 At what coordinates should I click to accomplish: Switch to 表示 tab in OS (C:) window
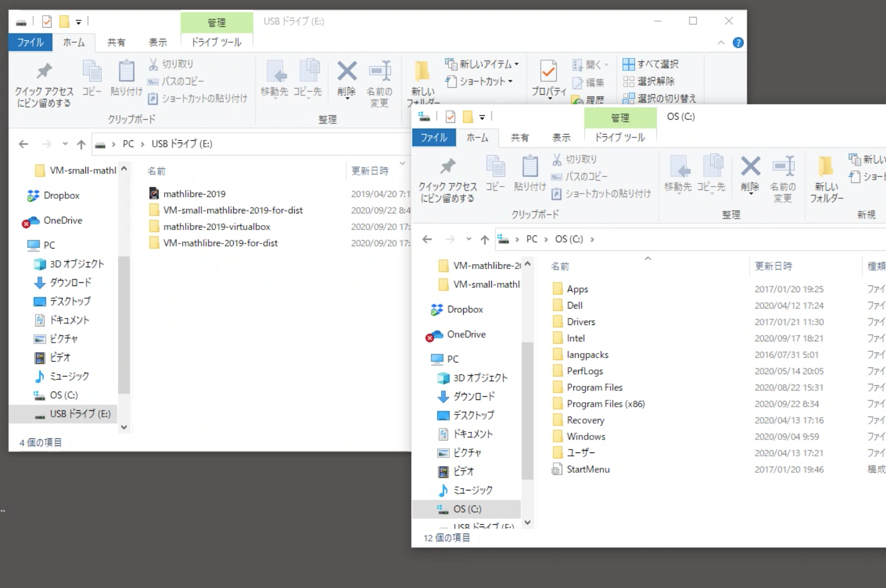point(561,137)
